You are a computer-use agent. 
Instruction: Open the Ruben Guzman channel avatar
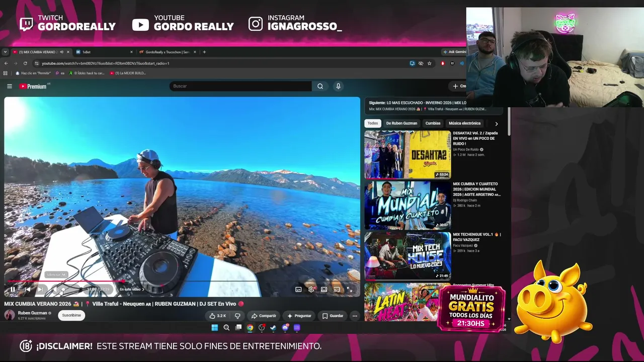(10, 315)
